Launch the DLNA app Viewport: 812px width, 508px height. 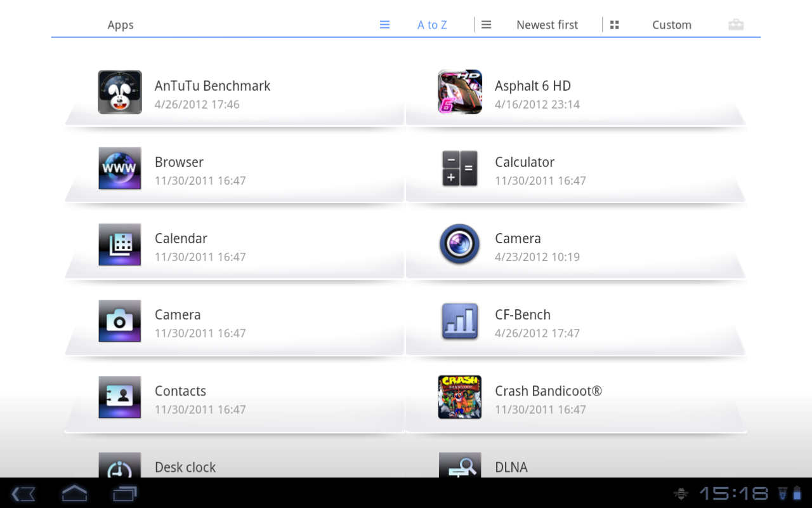(511, 467)
